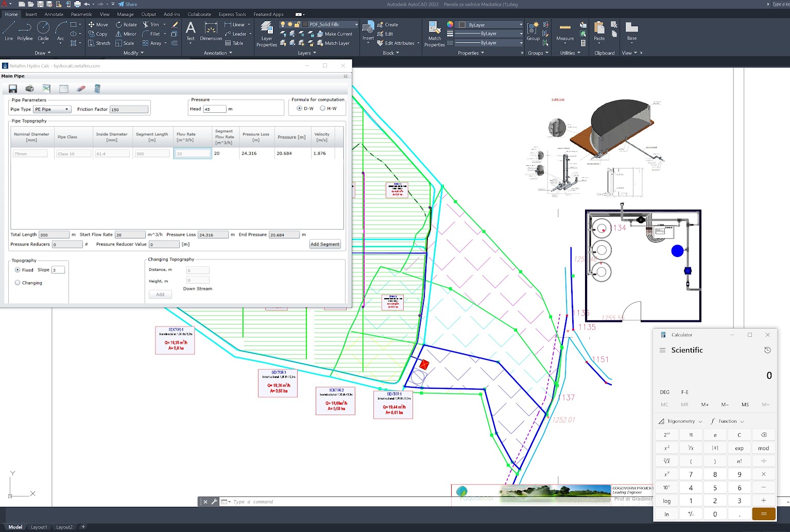This screenshot has height=532, width=790.
Task: Click the eraser icon in Hydro Calc toolbar
Action: click(80, 89)
